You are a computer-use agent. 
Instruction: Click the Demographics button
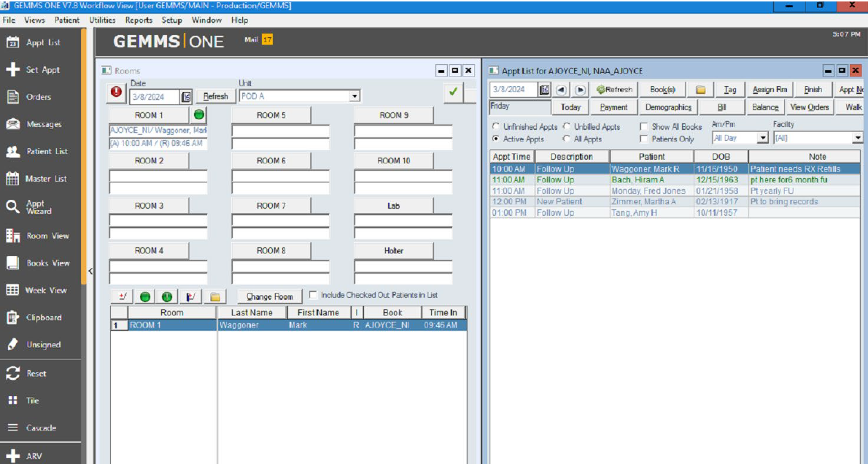(668, 107)
